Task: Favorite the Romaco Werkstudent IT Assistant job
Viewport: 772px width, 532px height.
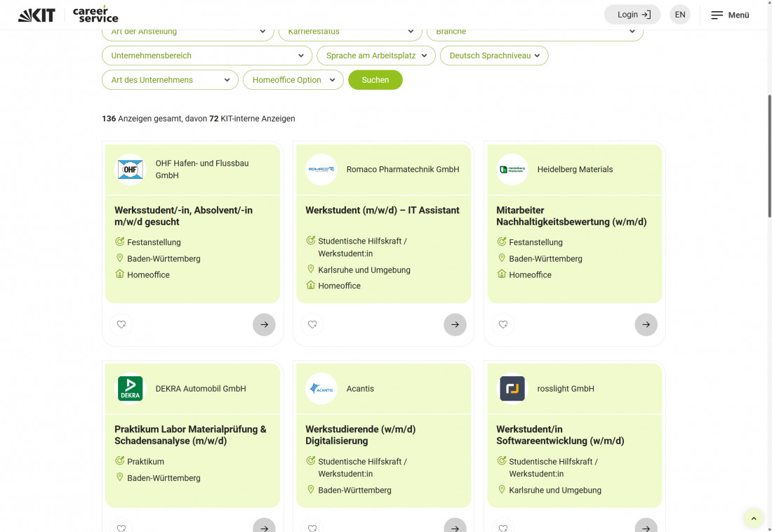Action: coord(312,324)
